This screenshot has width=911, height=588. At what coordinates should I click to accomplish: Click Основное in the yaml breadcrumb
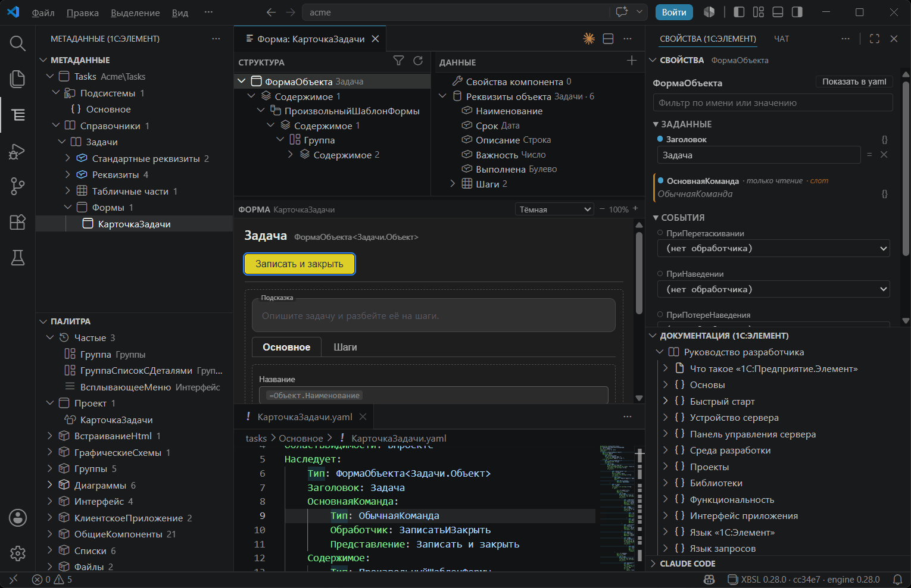tap(301, 438)
